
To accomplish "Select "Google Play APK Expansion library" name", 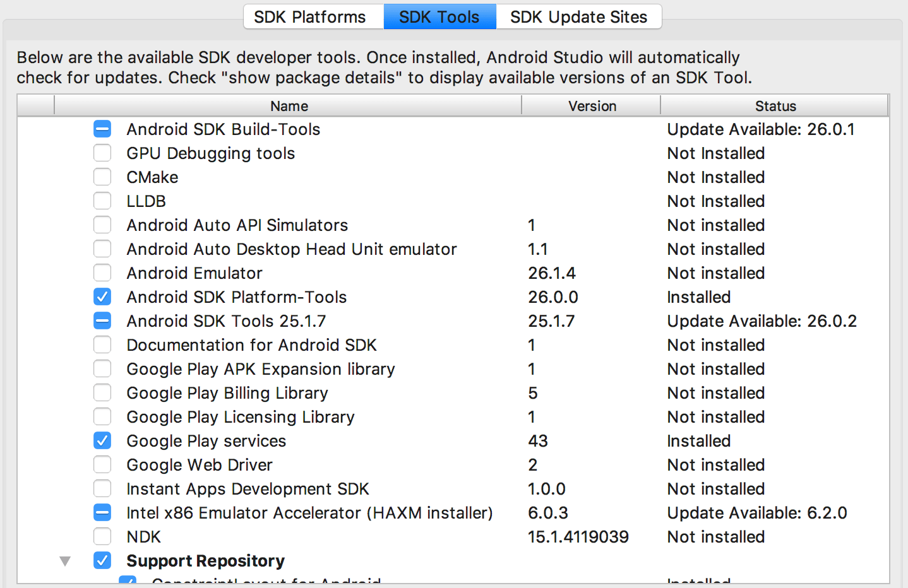I will (261, 369).
